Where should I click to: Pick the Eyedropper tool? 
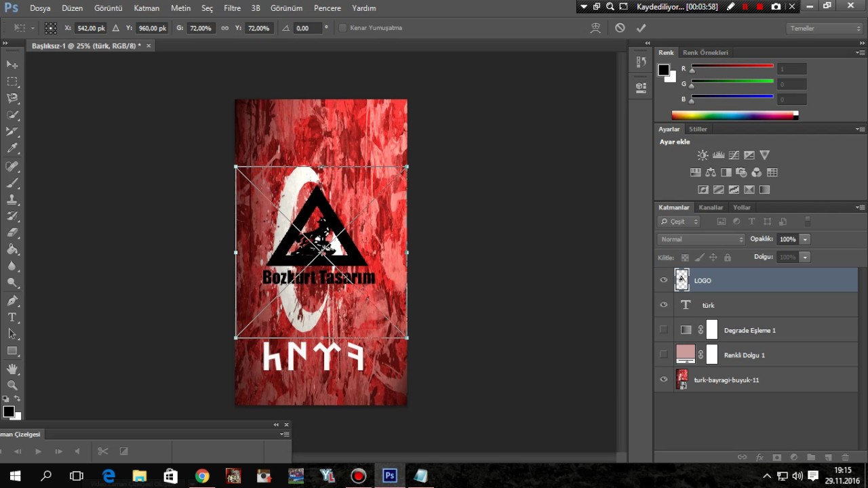[12, 148]
